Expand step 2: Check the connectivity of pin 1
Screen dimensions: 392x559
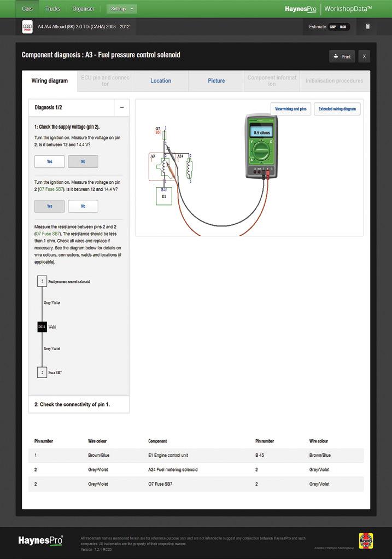click(x=79, y=404)
